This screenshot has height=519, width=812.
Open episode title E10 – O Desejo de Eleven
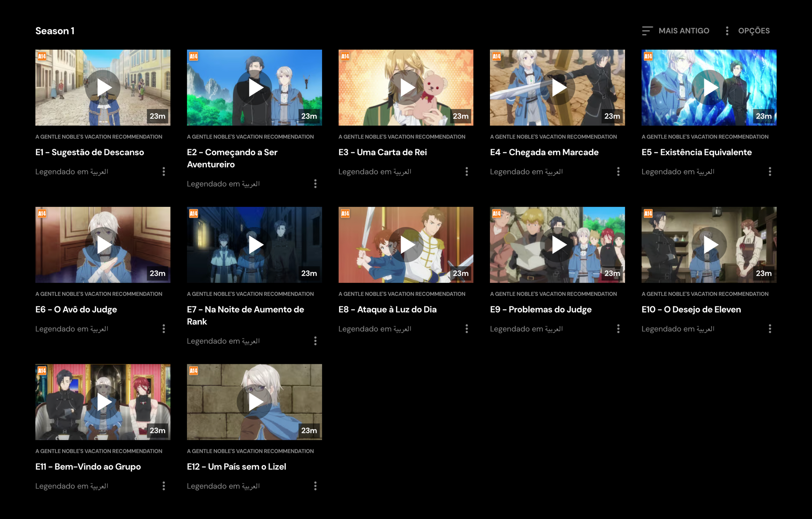point(691,309)
